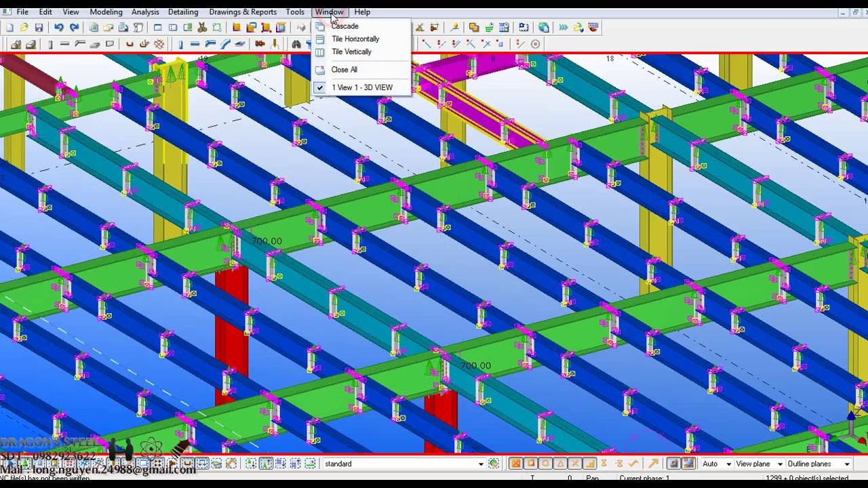Select the Create weld tool

(x=275, y=44)
